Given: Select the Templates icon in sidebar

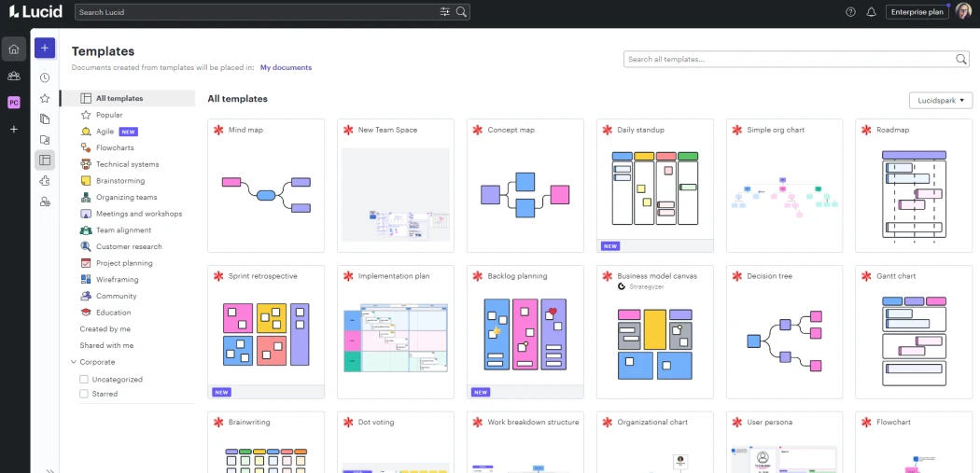Looking at the screenshot, I should tap(45, 160).
